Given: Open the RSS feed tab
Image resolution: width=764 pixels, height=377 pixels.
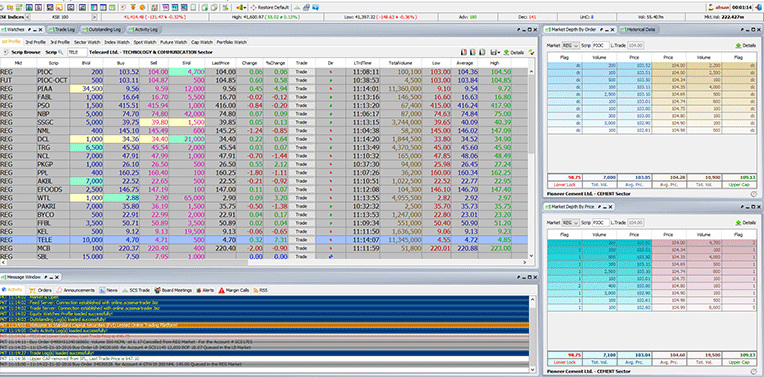Looking at the screenshot, I should tap(260, 290).
